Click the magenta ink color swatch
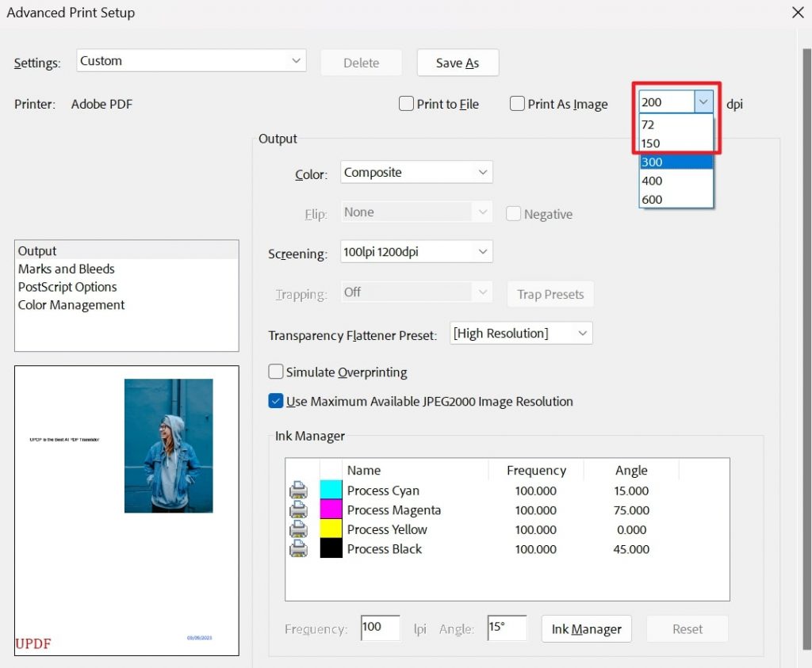 pos(331,510)
